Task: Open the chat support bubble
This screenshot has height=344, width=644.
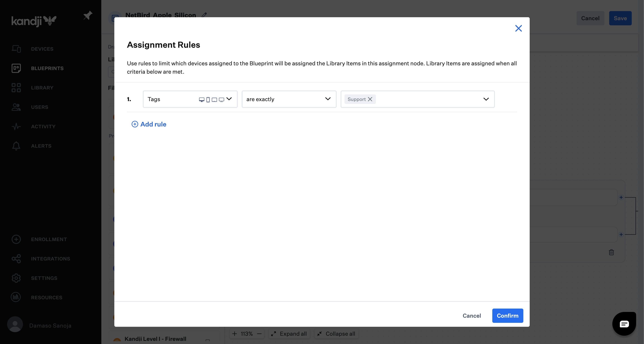Action: click(x=624, y=324)
